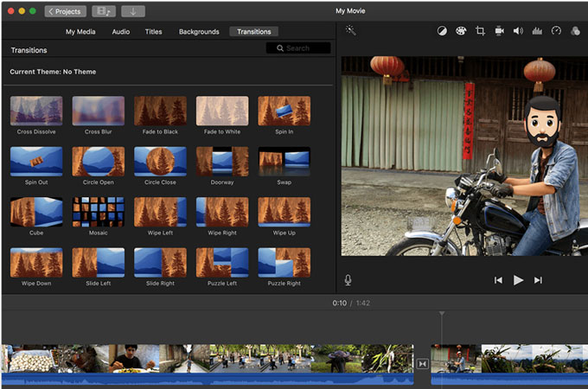Open the color balance tool
588x389 pixels.
(442, 31)
